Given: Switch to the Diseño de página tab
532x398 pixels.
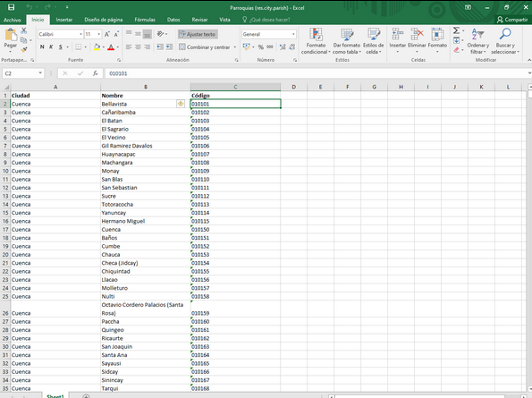Looking at the screenshot, I should (104, 20).
